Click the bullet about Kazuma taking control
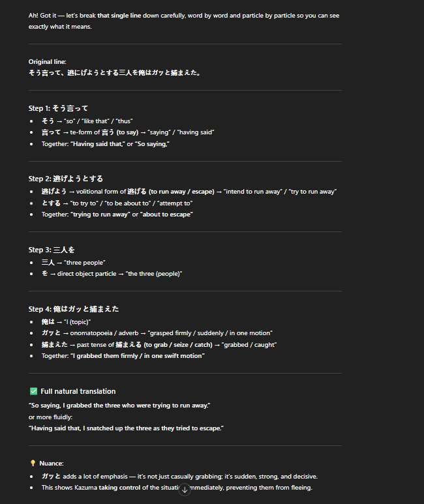 [x=177, y=488]
